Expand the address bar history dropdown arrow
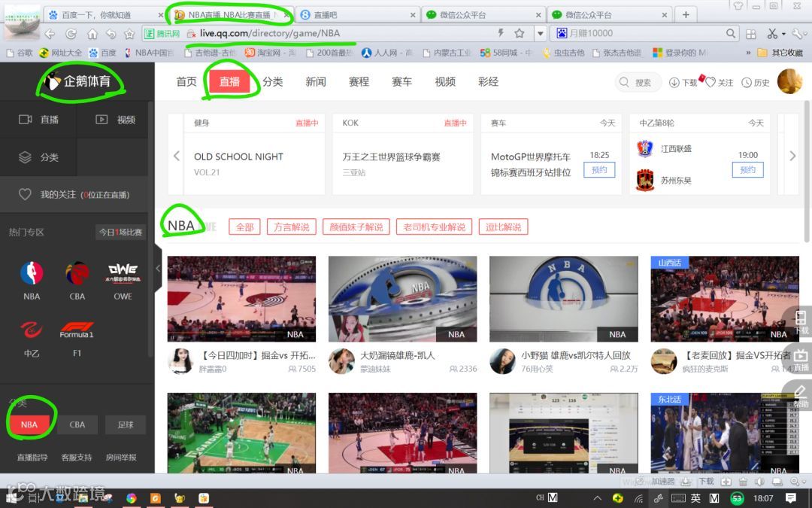 pyautogui.click(x=540, y=33)
